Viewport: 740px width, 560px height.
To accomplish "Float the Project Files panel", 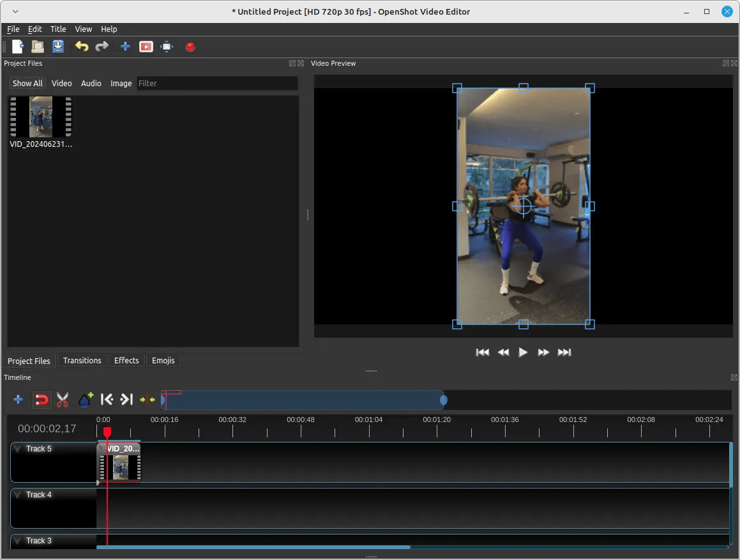I will coord(292,63).
